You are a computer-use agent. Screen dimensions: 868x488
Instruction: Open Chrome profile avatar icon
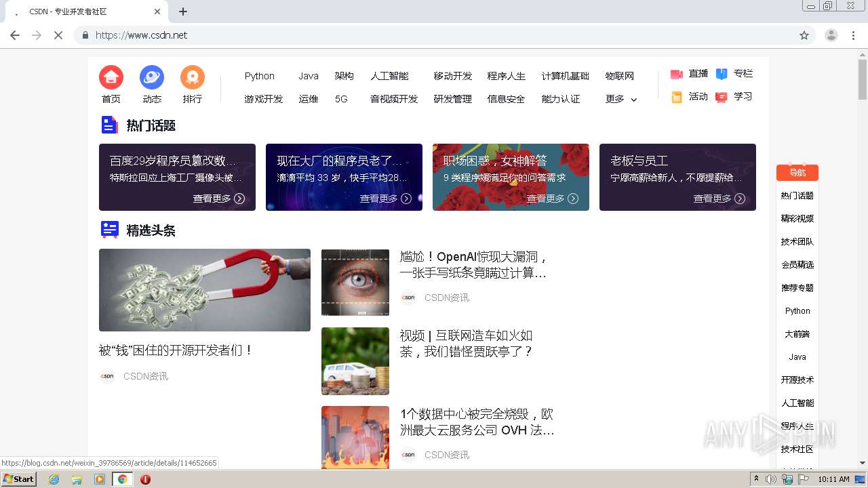tap(831, 35)
